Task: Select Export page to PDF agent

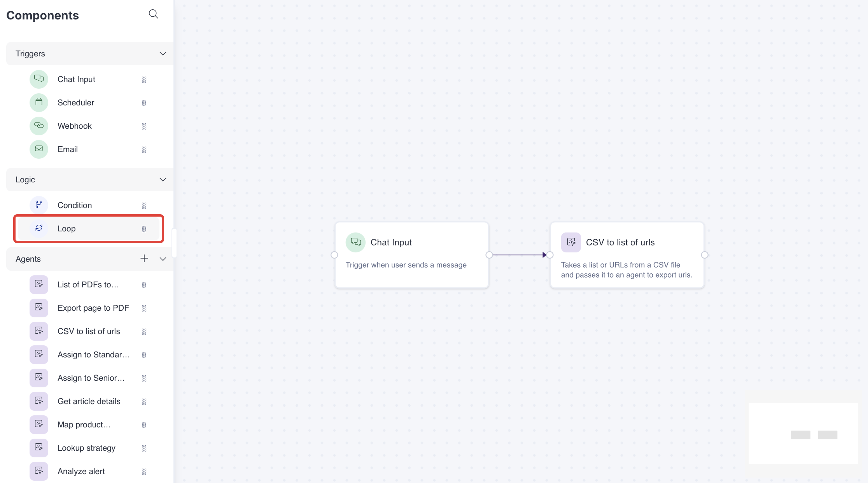Action: [93, 308]
